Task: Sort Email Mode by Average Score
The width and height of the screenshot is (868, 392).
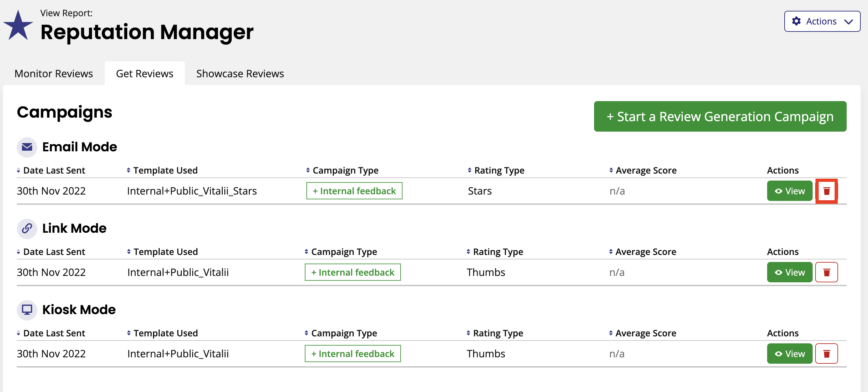Action: point(643,170)
